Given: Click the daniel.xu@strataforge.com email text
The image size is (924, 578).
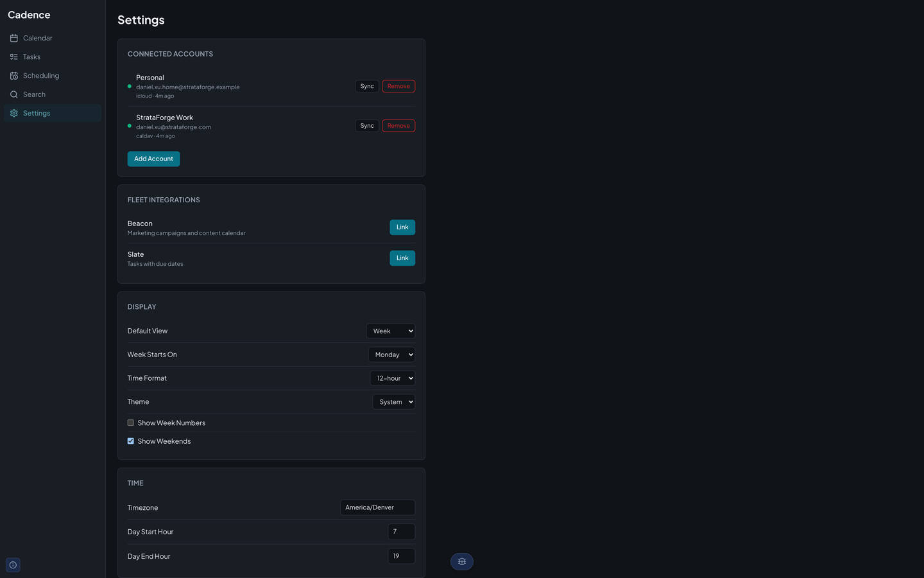Looking at the screenshot, I should (173, 127).
